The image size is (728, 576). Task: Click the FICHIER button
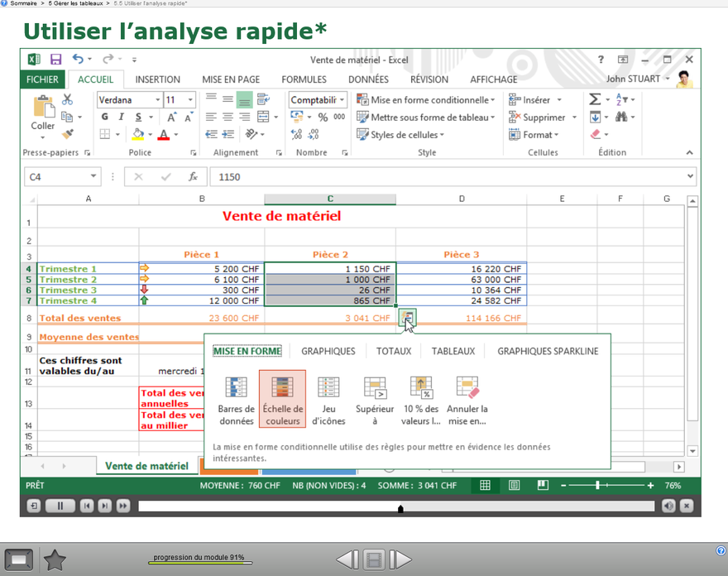click(x=42, y=79)
